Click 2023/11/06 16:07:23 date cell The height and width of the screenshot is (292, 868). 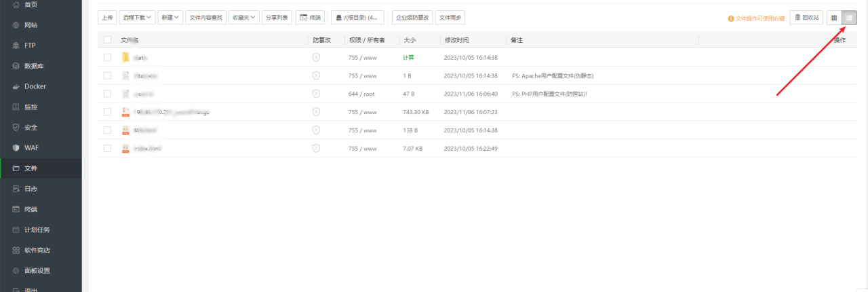click(x=471, y=111)
